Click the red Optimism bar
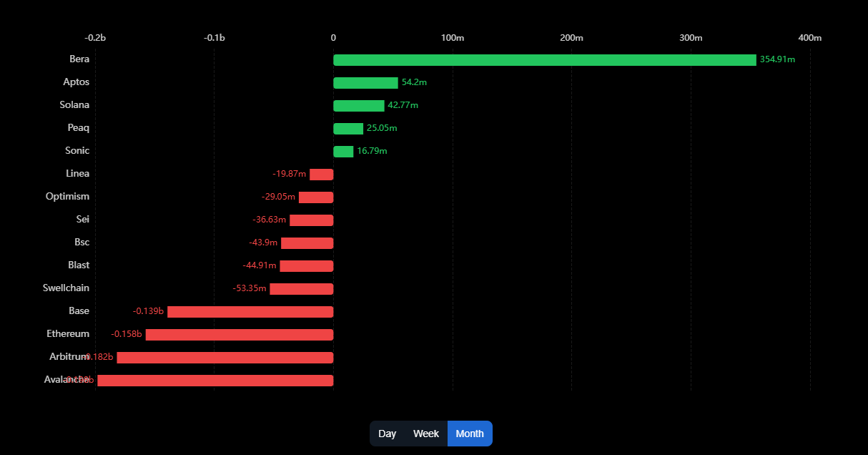 pyautogui.click(x=316, y=197)
